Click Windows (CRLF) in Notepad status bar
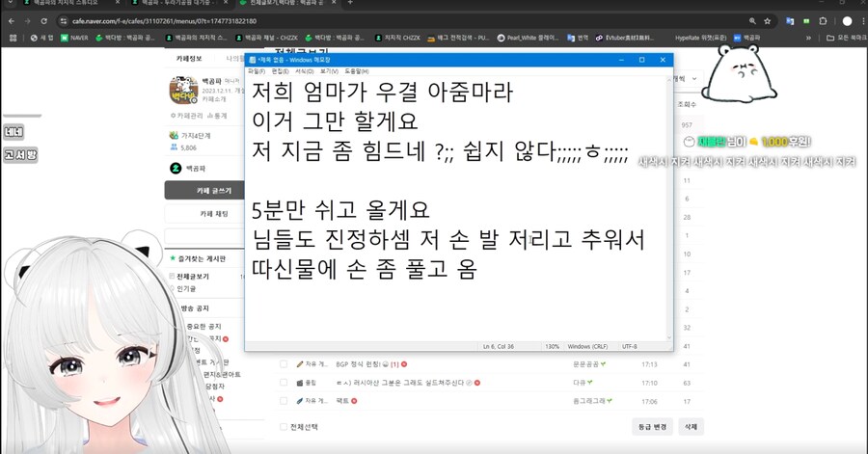This screenshot has height=454, width=868. click(587, 347)
